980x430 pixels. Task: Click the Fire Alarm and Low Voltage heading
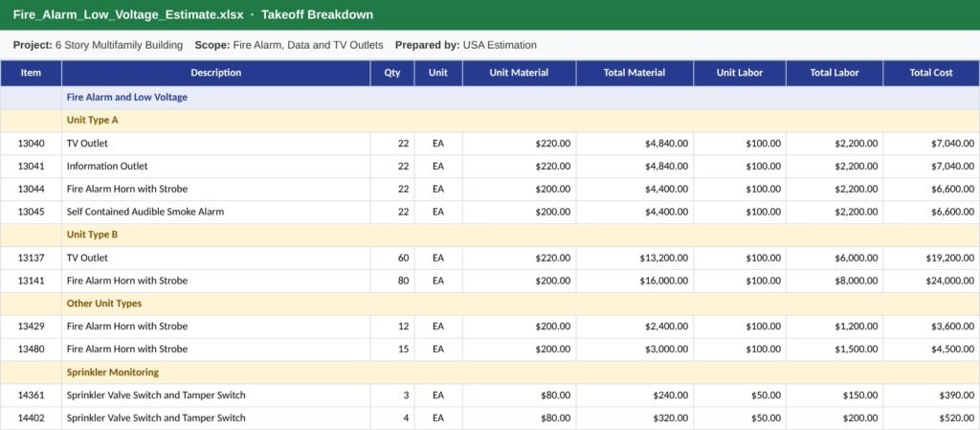point(127,98)
